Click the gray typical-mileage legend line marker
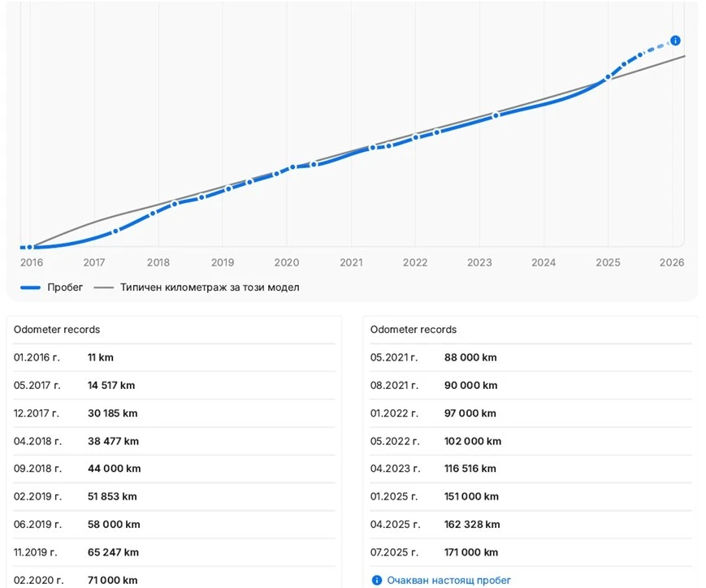The image size is (706, 588). (103, 288)
